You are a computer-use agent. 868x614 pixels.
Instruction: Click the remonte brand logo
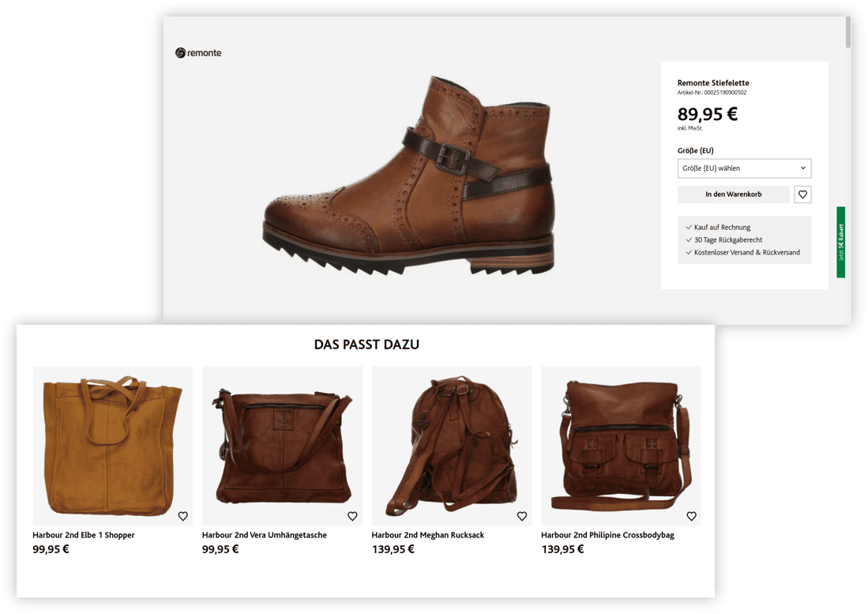pos(198,53)
